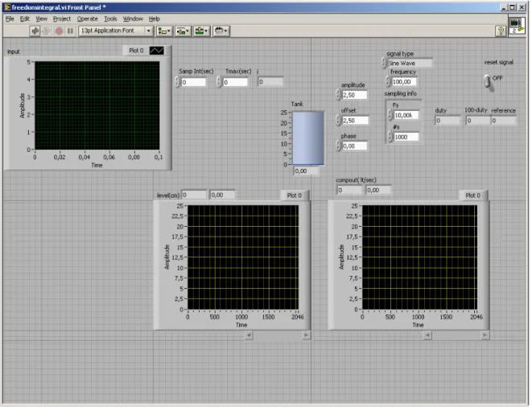Click the input waveform graph plot area
Viewport: 532px width, 407px height.
click(x=97, y=105)
